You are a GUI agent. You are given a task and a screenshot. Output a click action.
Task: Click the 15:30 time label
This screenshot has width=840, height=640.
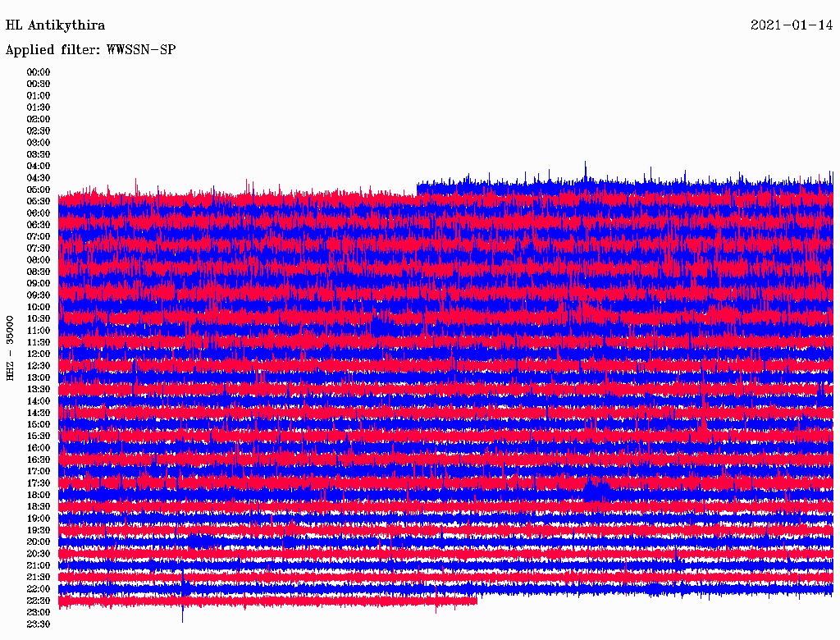[39, 437]
